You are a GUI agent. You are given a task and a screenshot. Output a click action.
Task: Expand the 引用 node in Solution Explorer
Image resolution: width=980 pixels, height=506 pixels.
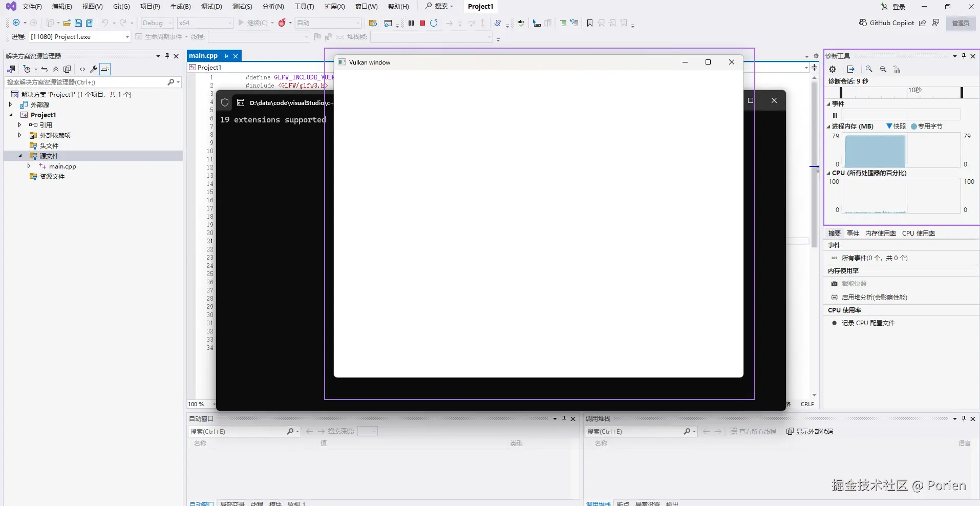point(20,125)
